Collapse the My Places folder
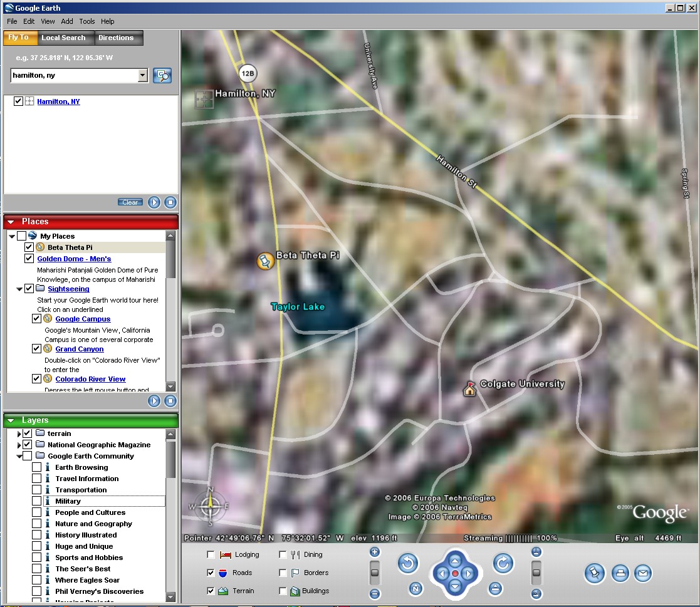The height and width of the screenshot is (607, 700). pos(12,236)
